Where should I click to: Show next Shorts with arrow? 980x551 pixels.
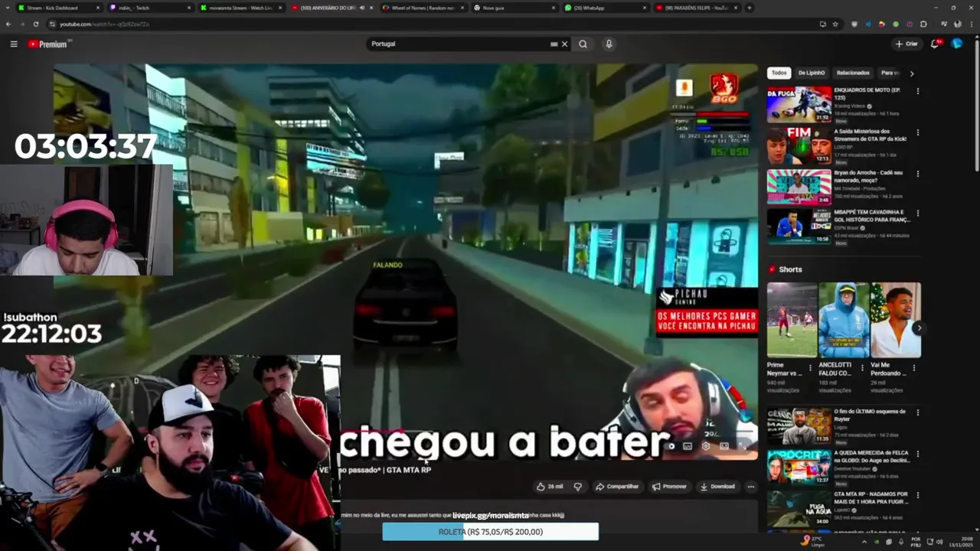(919, 328)
